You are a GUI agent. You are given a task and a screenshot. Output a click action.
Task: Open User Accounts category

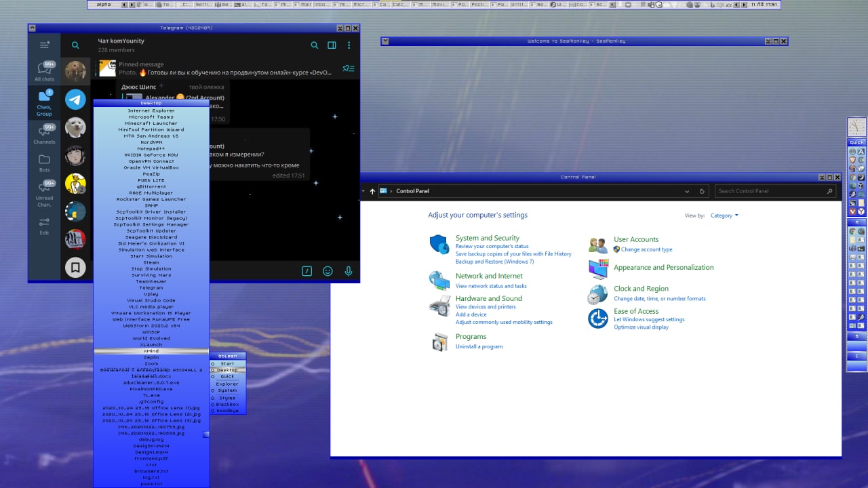click(x=636, y=239)
